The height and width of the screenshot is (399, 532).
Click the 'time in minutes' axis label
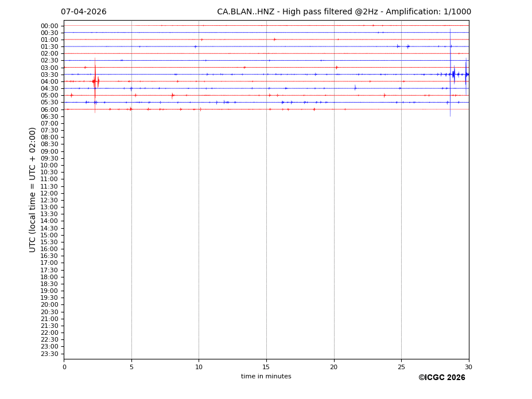[x=266, y=377]
